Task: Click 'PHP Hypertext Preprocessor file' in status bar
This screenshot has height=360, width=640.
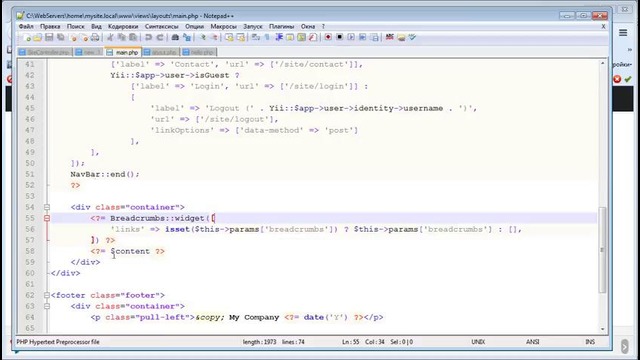Action: coord(58,342)
